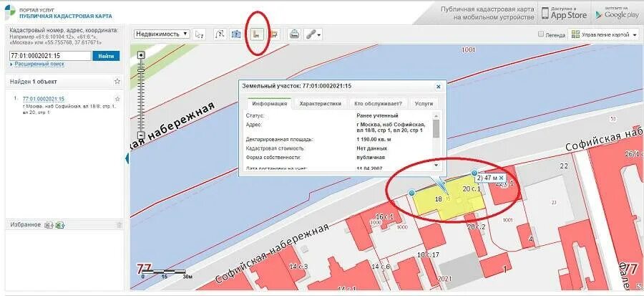
Task: Switch to the Услуги tab
Action: (424, 104)
